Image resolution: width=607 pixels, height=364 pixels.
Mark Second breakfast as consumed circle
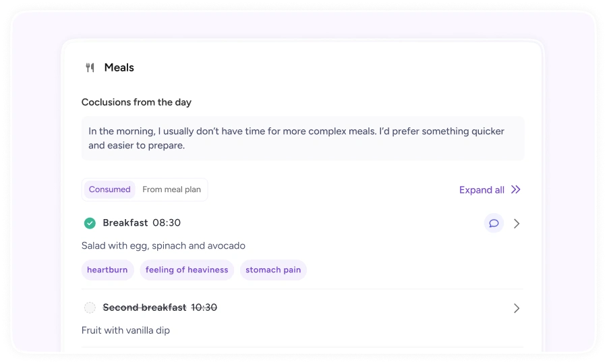pos(90,307)
